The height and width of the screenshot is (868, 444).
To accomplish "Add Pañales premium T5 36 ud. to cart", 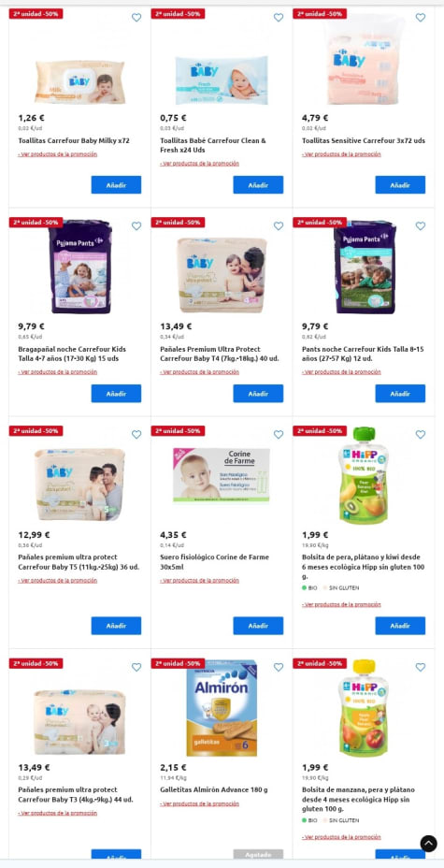I will (x=116, y=626).
